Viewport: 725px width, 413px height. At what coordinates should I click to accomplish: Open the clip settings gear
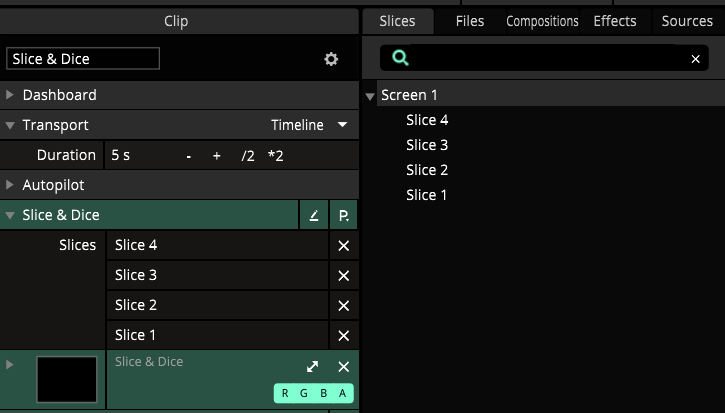tap(331, 59)
